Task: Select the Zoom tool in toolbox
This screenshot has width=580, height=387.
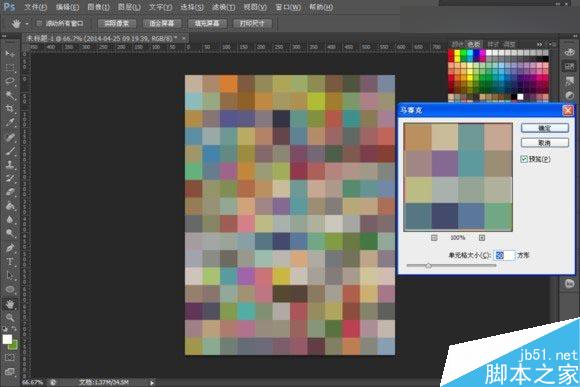Action: pyautogui.click(x=10, y=317)
